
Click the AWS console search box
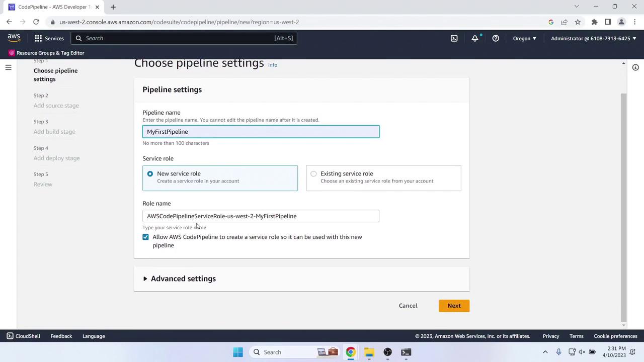[184, 38]
